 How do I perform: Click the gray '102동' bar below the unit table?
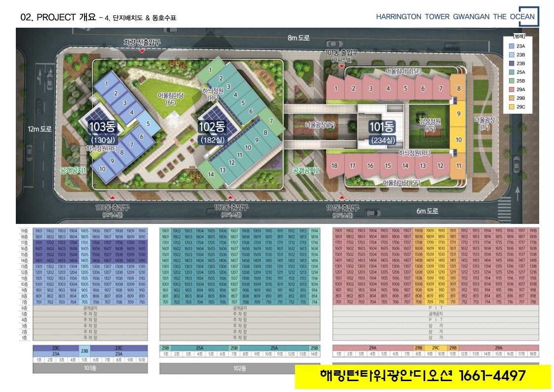click(x=240, y=368)
